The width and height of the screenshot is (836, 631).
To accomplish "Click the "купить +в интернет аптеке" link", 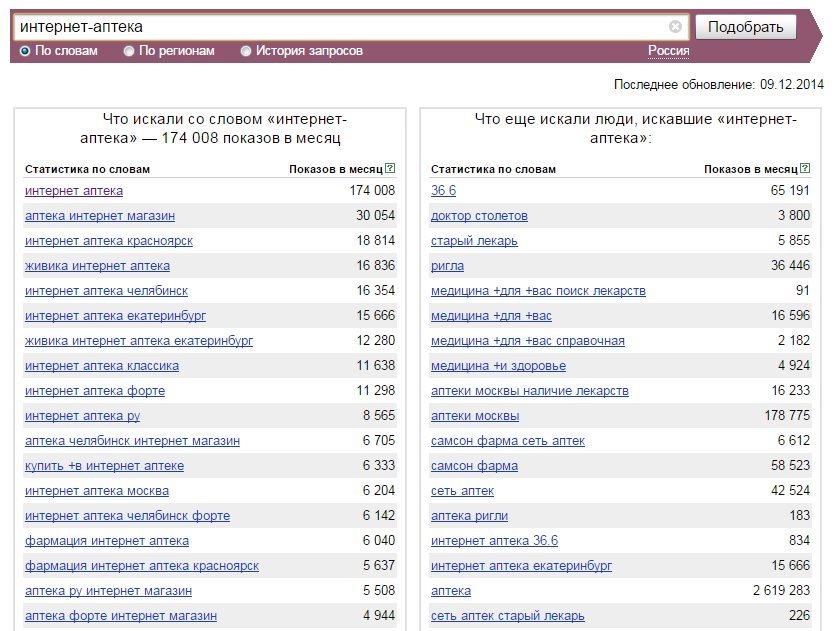I will click(104, 466).
